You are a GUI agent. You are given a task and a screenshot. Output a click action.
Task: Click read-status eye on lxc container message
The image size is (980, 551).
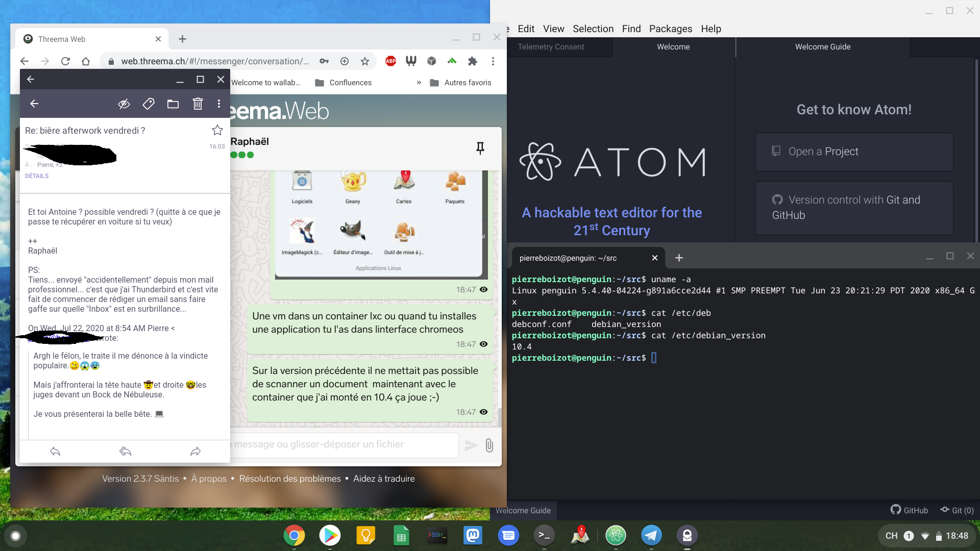pyautogui.click(x=484, y=344)
